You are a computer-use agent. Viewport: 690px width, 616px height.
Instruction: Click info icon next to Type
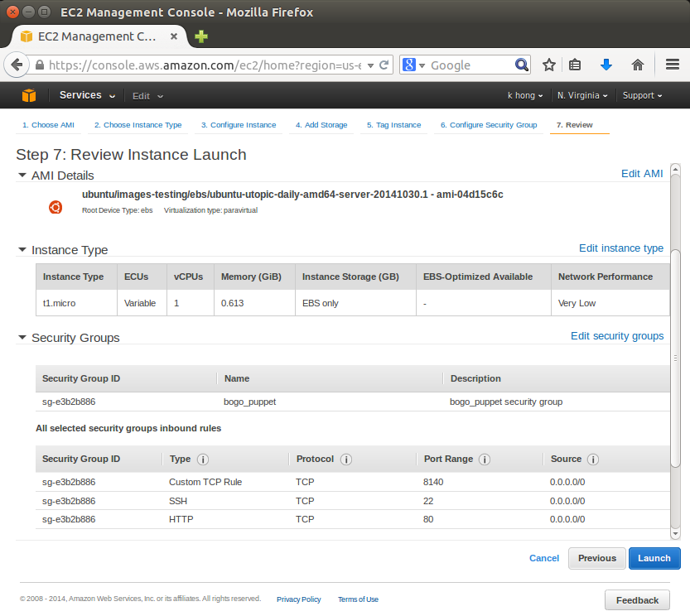203,460
